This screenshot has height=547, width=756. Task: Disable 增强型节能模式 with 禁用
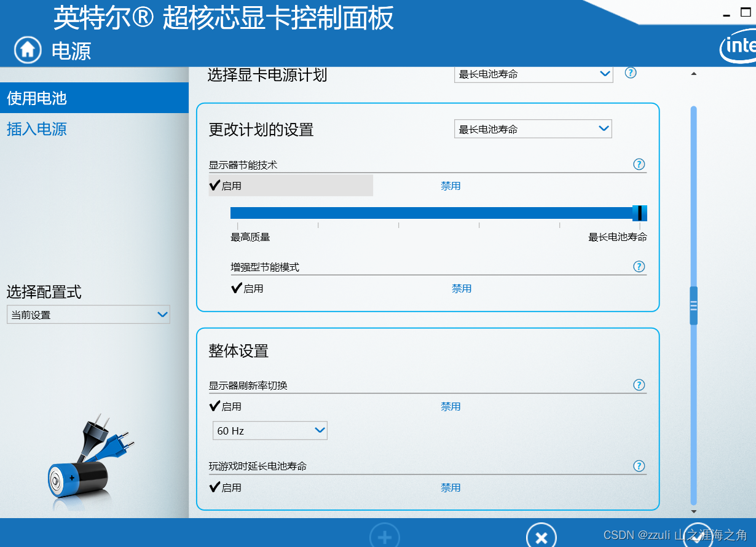coord(462,288)
